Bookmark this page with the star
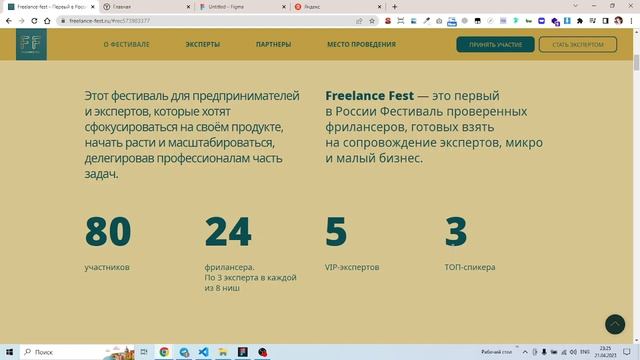Image resolution: width=640 pixels, height=360 pixels. pyautogui.click(x=372, y=21)
